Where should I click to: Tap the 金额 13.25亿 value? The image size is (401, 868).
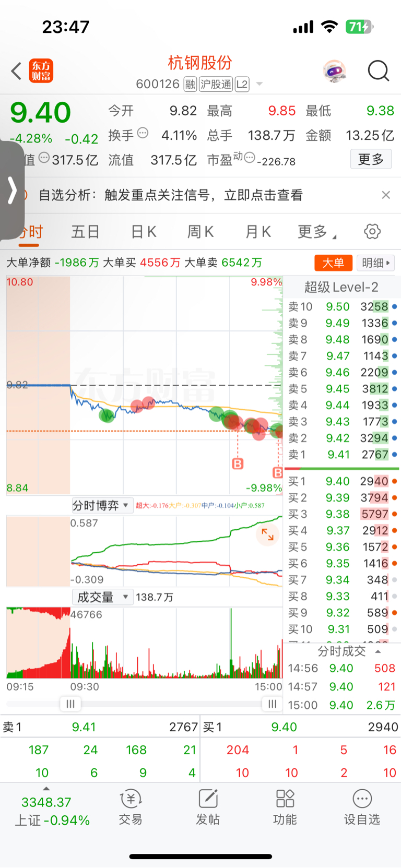(x=370, y=136)
